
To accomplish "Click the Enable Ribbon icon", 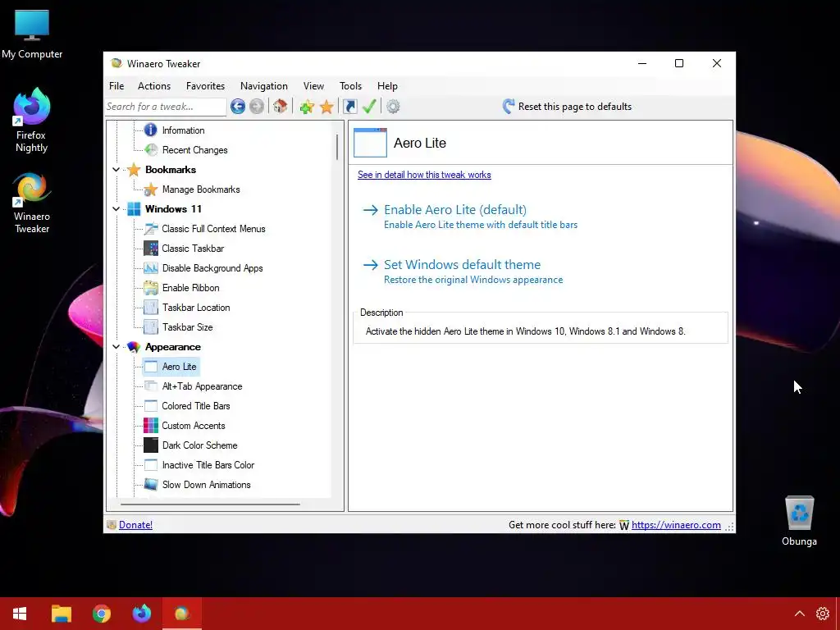I will point(151,288).
